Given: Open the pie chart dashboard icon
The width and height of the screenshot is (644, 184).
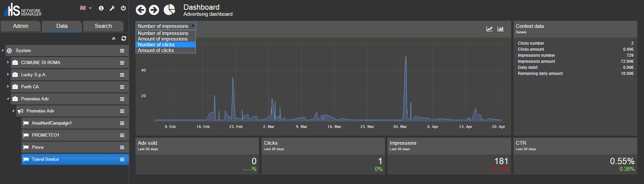Looking at the screenshot, I should [x=169, y=10].
